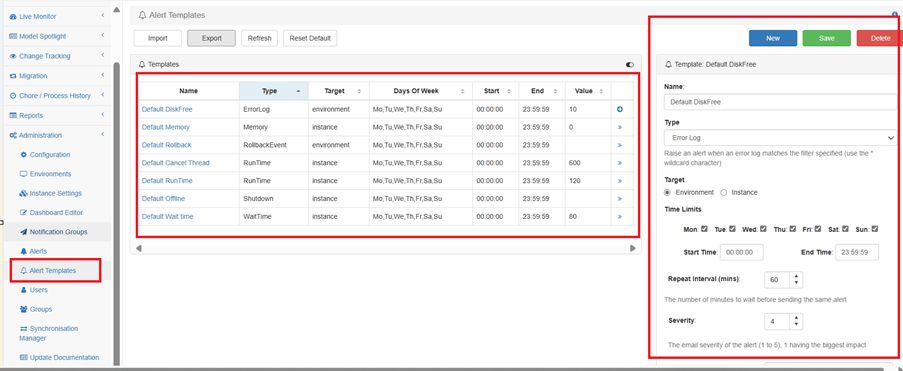Open Synchronisation Manager menu item
This screenshot has height=371, width=903.
click(x=48, y=334)
